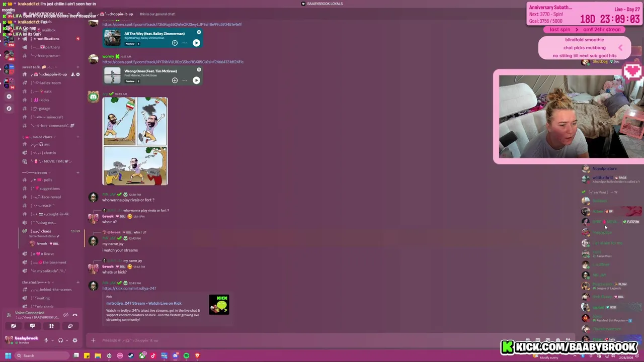Screen dimensions: 644x362
Task: Open microphone input options arrow
Action: coord(52,340)
